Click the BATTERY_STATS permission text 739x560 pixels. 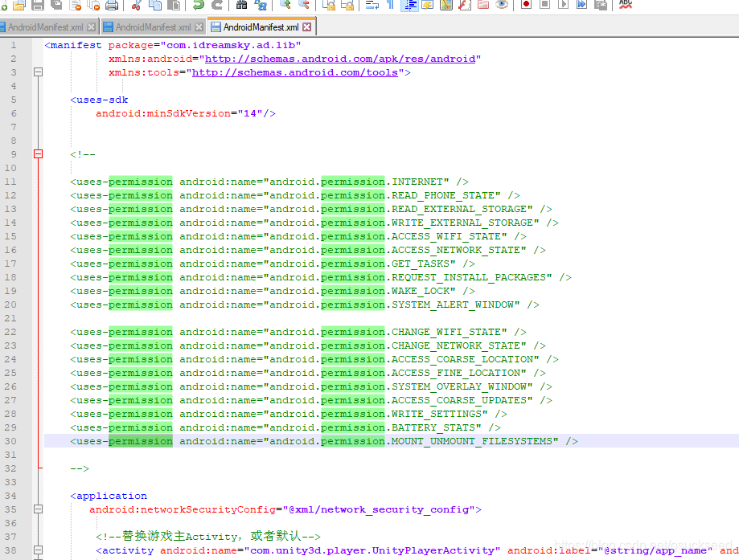click(x=433, y=427)
